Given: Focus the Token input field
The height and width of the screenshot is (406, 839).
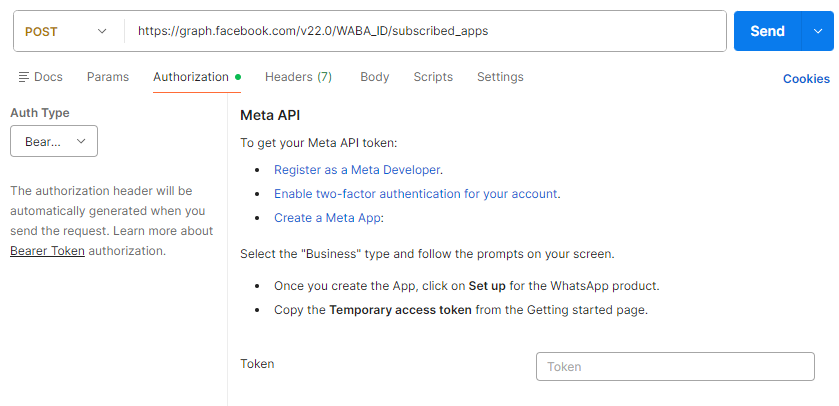Looking at the screenshot, I should click(x=675, y=367).
